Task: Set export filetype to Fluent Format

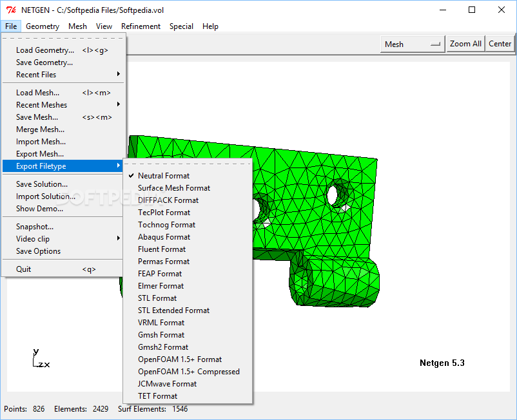Action: coord(188,249)
